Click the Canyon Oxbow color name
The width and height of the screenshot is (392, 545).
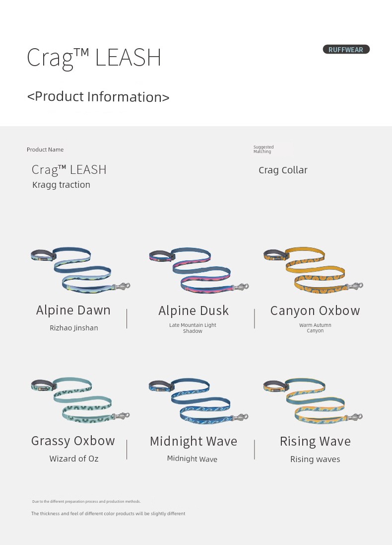315,311
